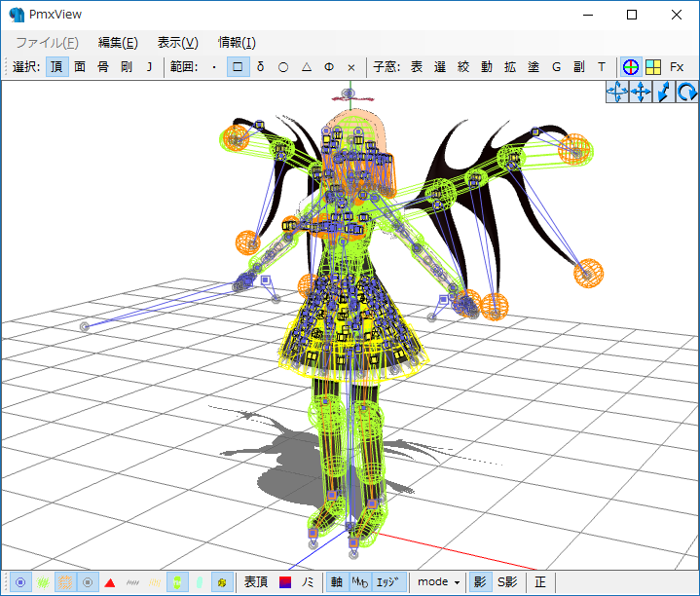Click the 骨 bone selection button
The image size is (700, 596).
tap(103, 67)
